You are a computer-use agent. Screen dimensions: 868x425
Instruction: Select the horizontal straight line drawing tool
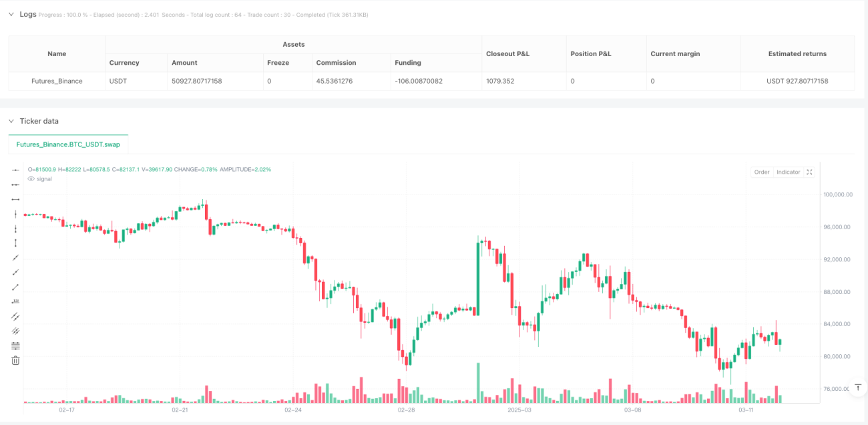16,170
